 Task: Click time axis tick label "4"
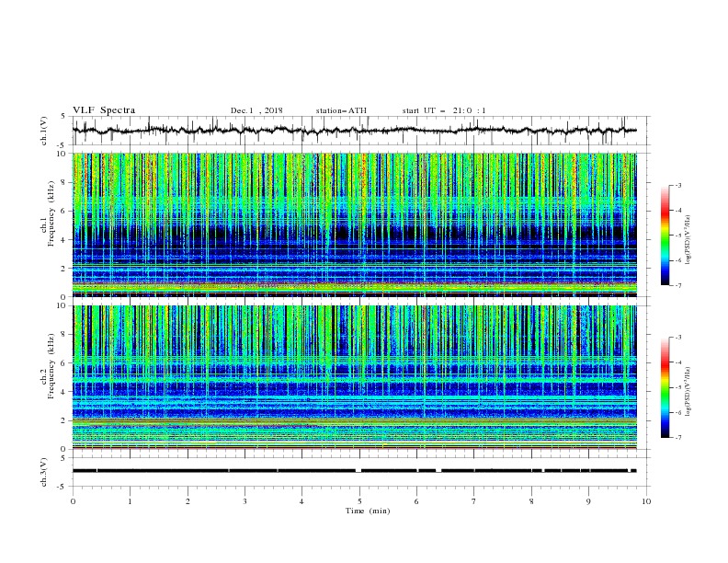pyautogui.click(x=301, y=501)
